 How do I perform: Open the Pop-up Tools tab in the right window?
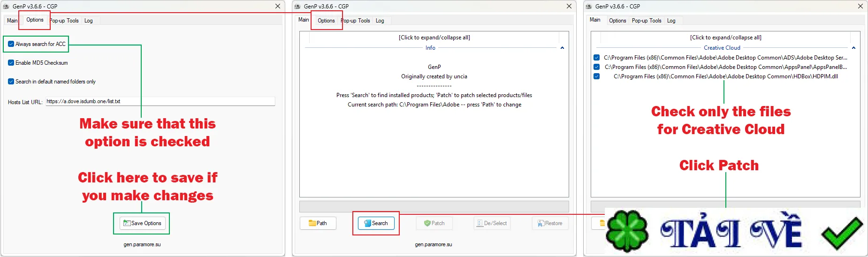click(x=647, y=21)
